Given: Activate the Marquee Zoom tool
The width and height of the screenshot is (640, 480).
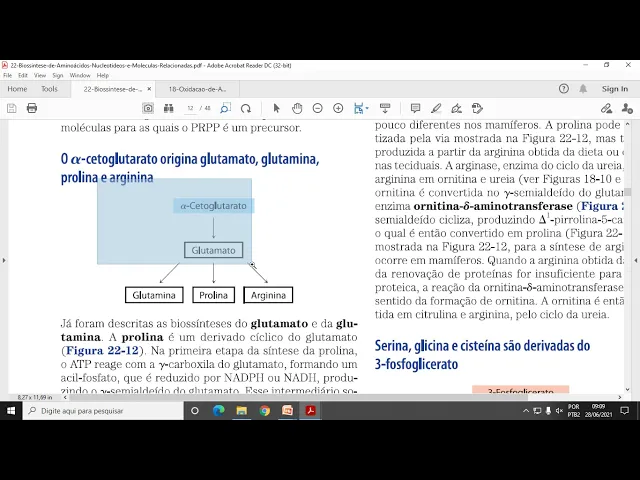Looking at the screenshot, I should pyautogui.click(x=225, y=108).
